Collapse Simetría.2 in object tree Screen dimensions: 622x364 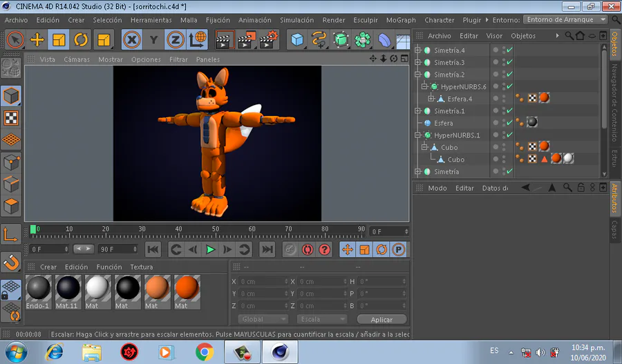tap(417, 74)
